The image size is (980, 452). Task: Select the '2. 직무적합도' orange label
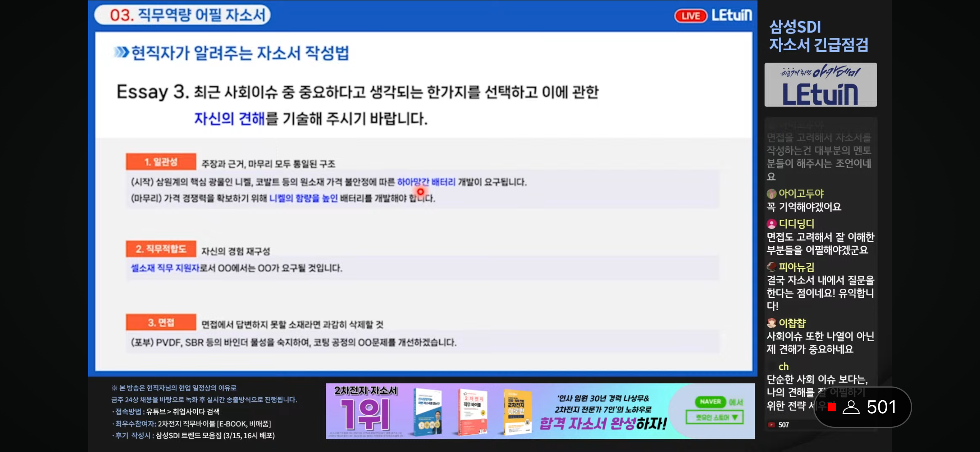point(161,249)
